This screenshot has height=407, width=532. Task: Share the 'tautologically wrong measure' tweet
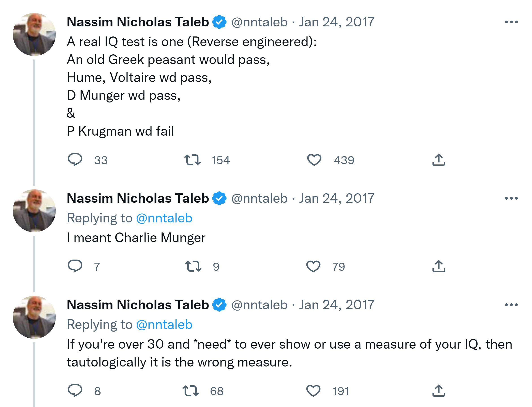pos(438,390)
